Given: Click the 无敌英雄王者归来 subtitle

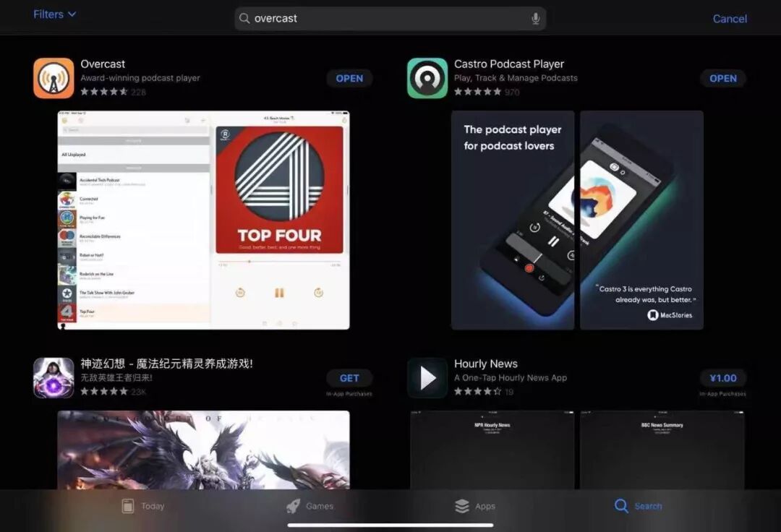Looking at the screenshot, I should point(116,378).
